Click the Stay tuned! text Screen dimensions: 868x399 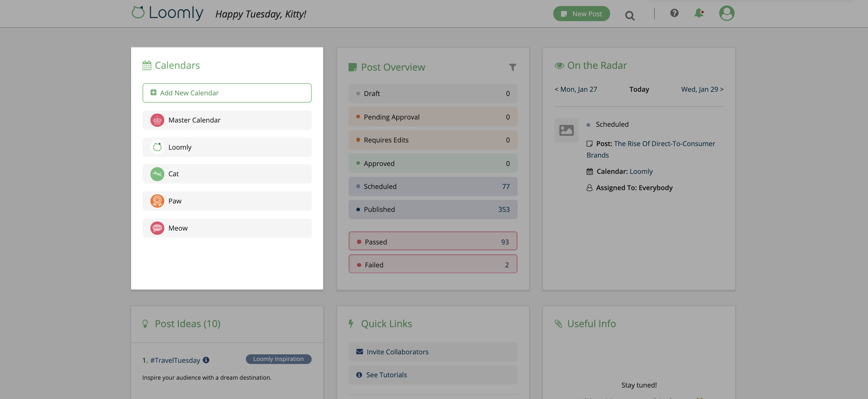(639, 385)
